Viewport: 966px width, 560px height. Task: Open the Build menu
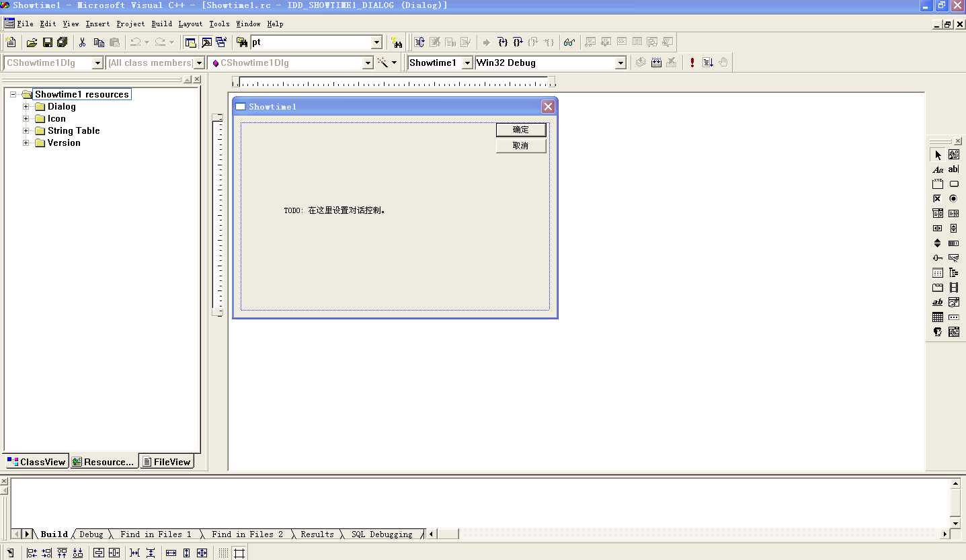pos(161,24)
